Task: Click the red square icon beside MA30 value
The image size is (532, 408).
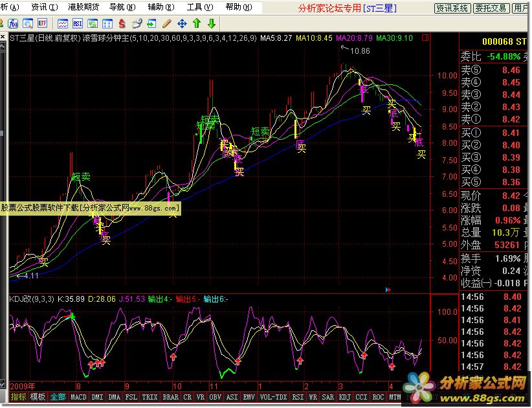Action: pos(425,38)
